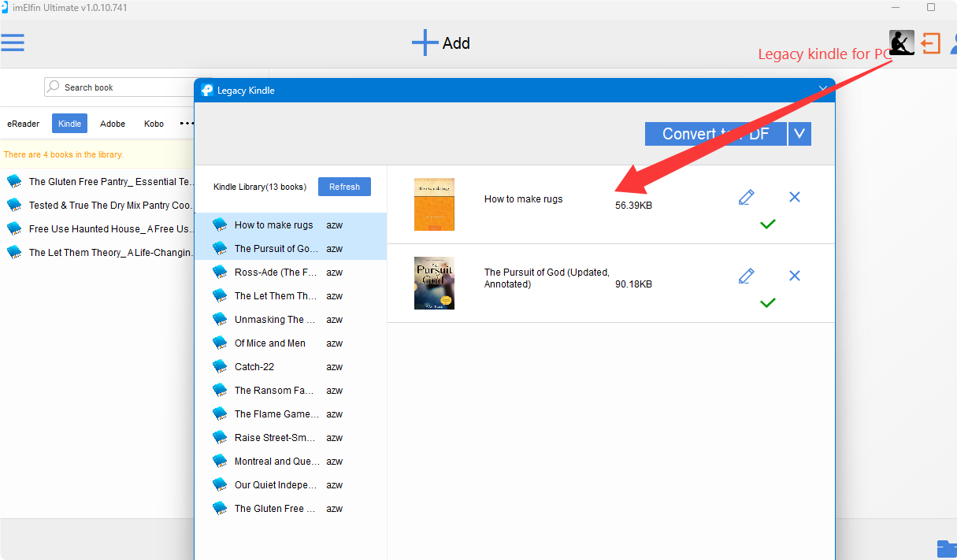Select Free Use Haunted House book
The height and width of the screenshot is (560, 957).
click(x=98, y=228)
